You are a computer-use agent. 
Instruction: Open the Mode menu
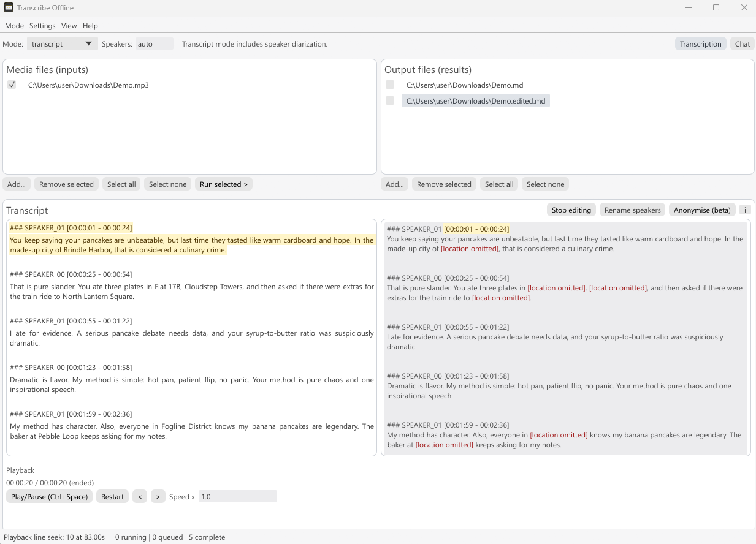coord(14,26)
